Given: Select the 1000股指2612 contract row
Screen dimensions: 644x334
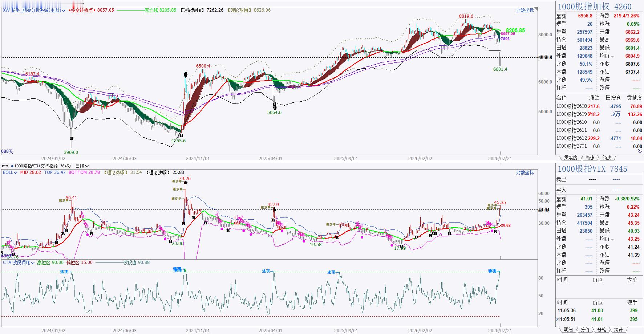Looking at the screenshot, I should pos(599,138).
